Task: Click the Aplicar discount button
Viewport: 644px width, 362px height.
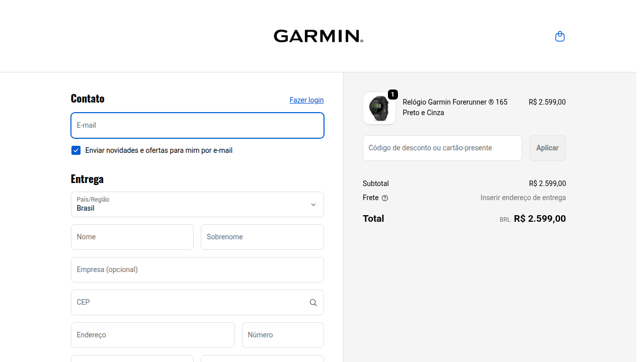Action: [547, 148]
